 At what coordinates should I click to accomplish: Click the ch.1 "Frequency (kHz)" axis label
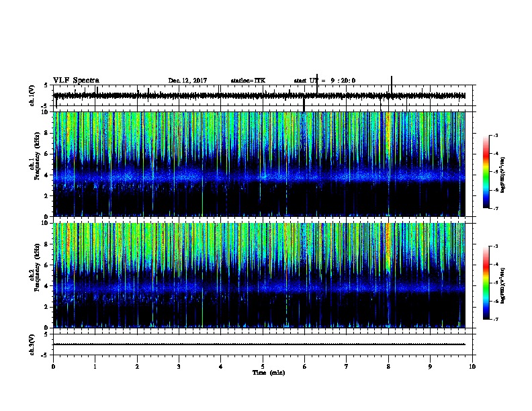[x=38, y=156]
